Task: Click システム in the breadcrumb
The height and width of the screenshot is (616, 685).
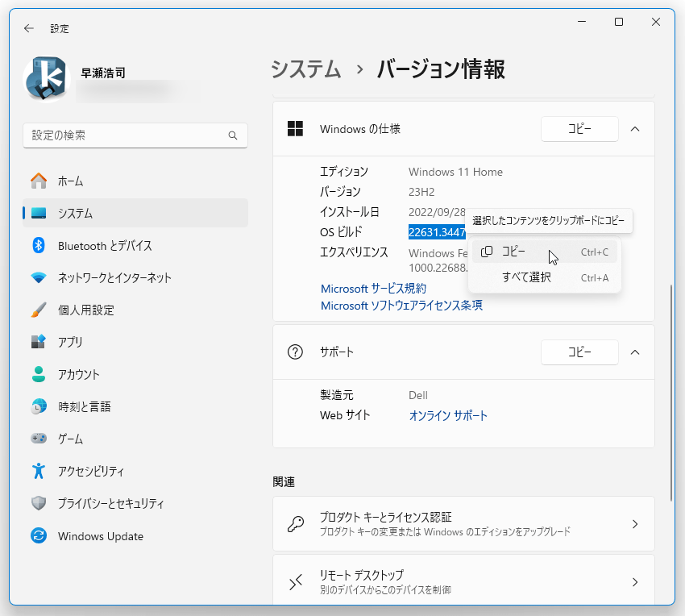Action: [x=306, y=69]
